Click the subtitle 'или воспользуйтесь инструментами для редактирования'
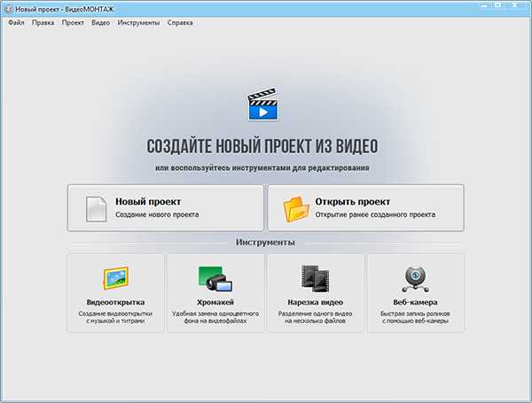Image resolution: width=532 pixels, height=403 pixels. pyautogui.click(x=262, y=167)
